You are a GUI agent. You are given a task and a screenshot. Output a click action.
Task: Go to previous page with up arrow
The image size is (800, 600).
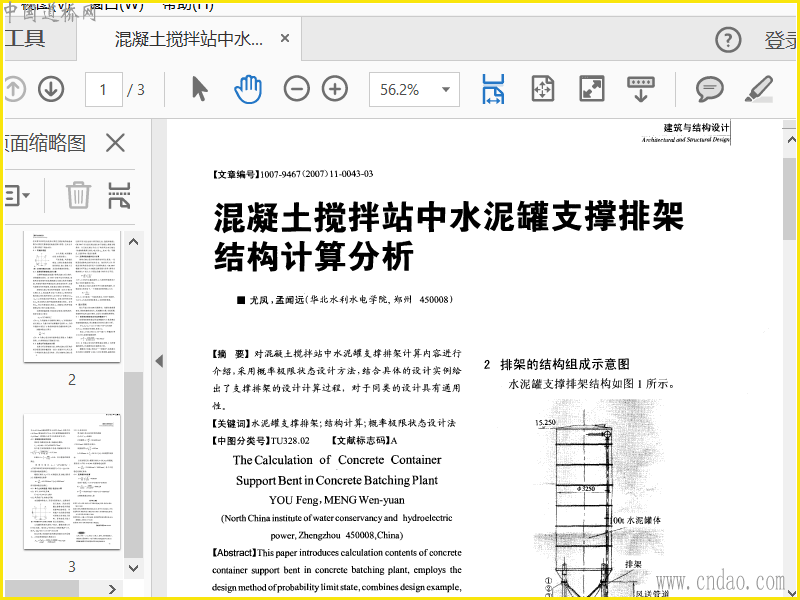[14, 89]
